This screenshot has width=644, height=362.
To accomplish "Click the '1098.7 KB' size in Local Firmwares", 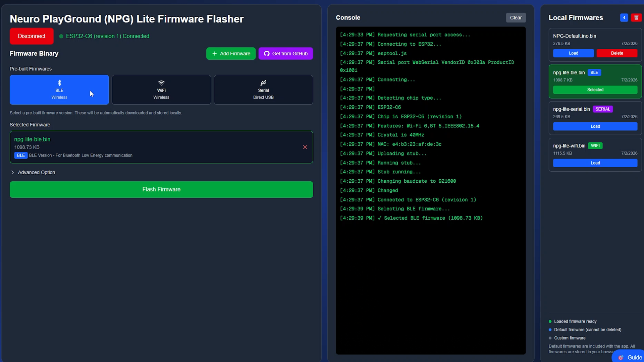I will [x=563, y=80].
